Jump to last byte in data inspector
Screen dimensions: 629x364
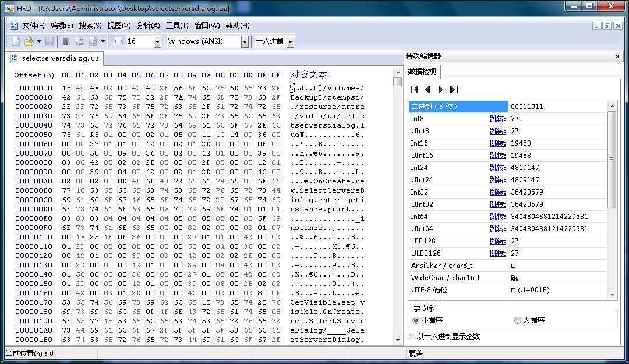tap(454, 89)
